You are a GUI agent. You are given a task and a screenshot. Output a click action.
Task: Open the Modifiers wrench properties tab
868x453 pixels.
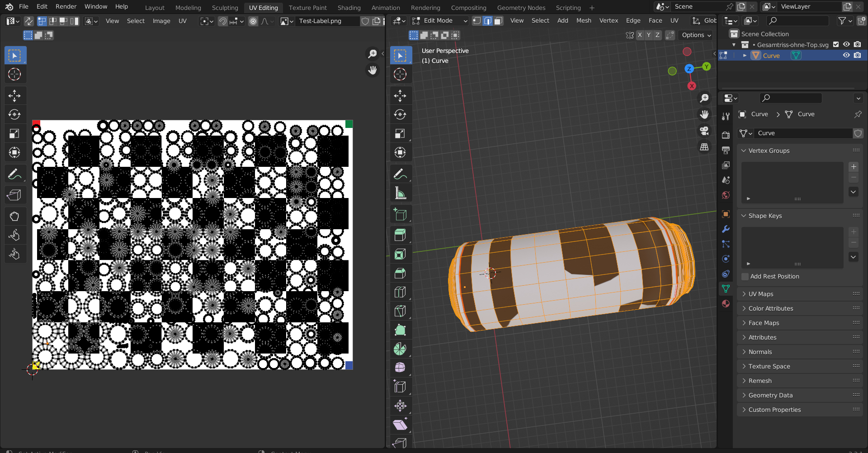click(x=726, y=229)
